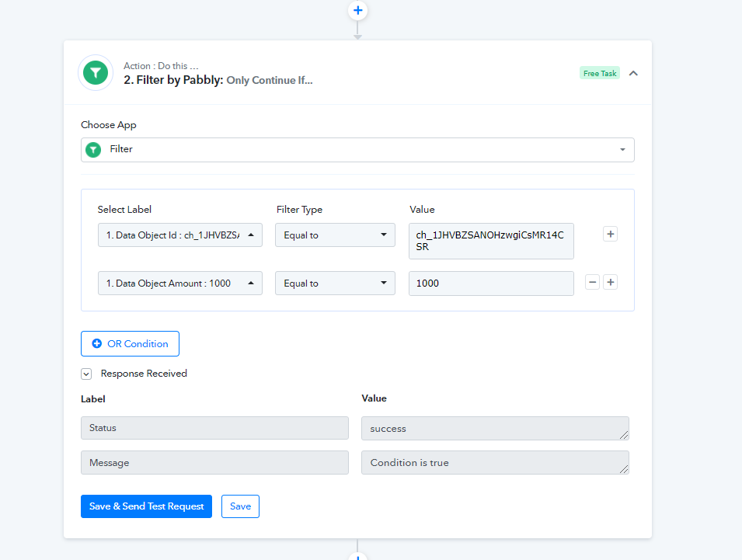
Task: Click the small Filter icon in Choose App field
Action: click(93, 150)
